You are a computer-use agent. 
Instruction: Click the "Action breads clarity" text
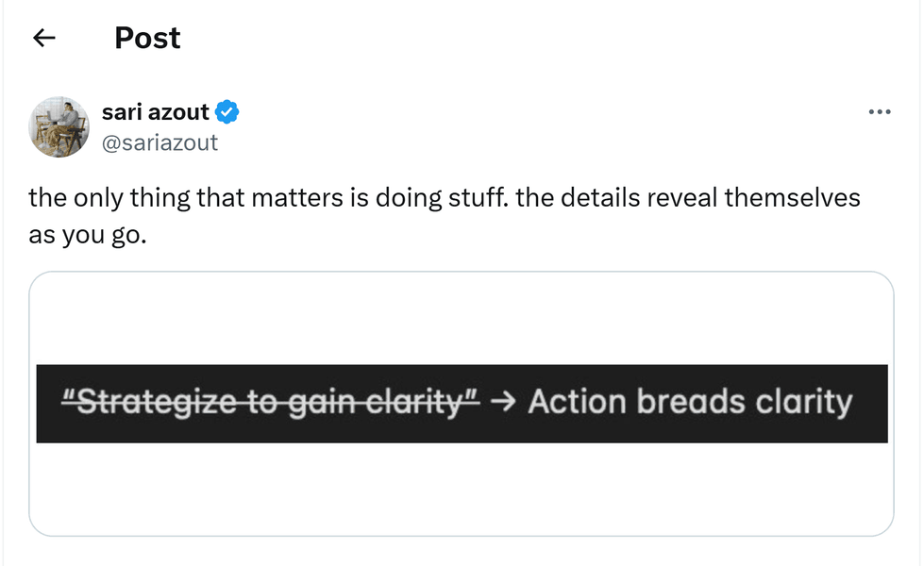(690, 403)
